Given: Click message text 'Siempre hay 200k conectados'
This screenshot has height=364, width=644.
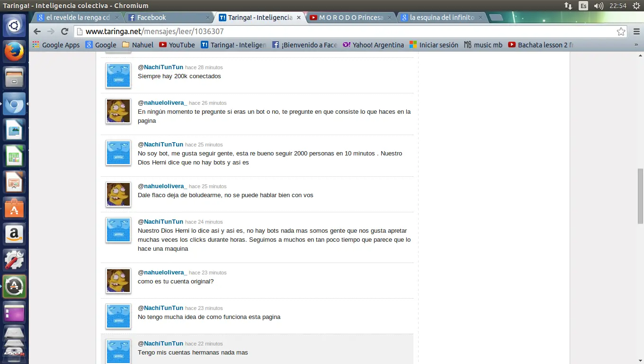Looking at the screenshot, I should (179, 76).
